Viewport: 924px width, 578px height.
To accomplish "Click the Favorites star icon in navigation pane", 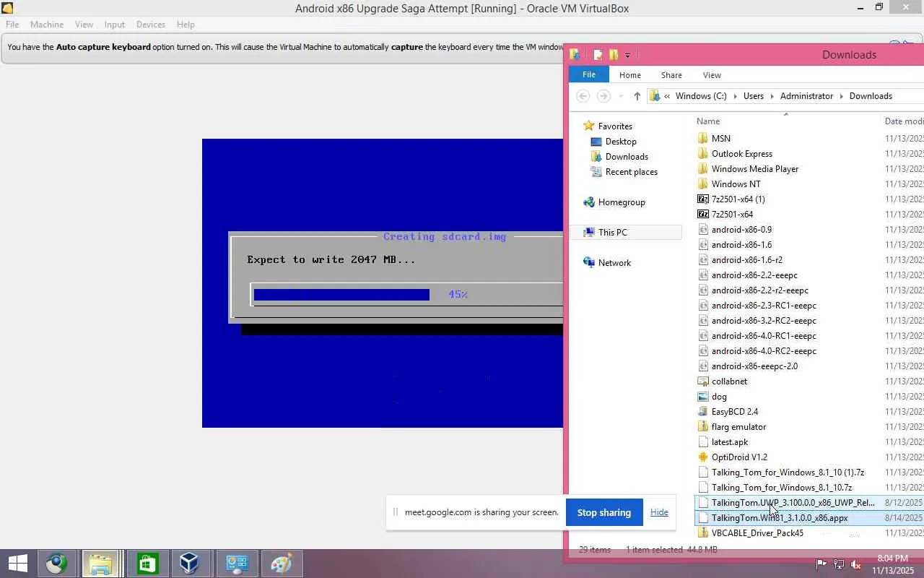I will coord(589,126).
